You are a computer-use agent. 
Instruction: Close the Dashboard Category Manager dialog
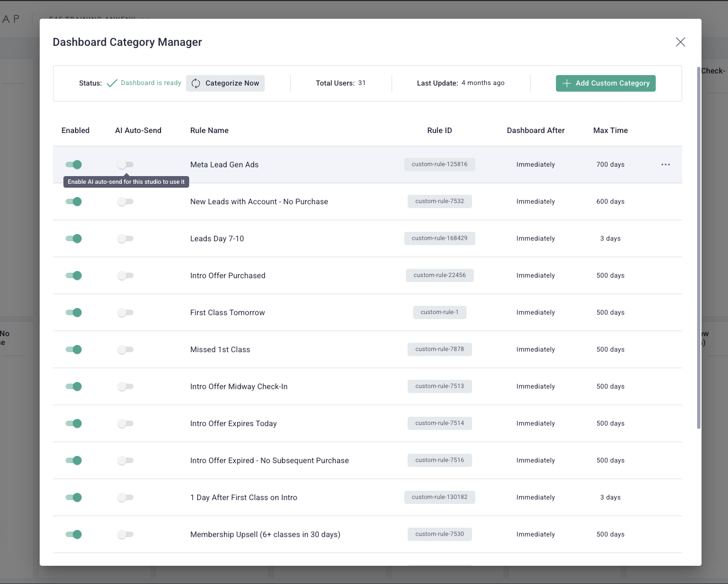tap(681, 42)
